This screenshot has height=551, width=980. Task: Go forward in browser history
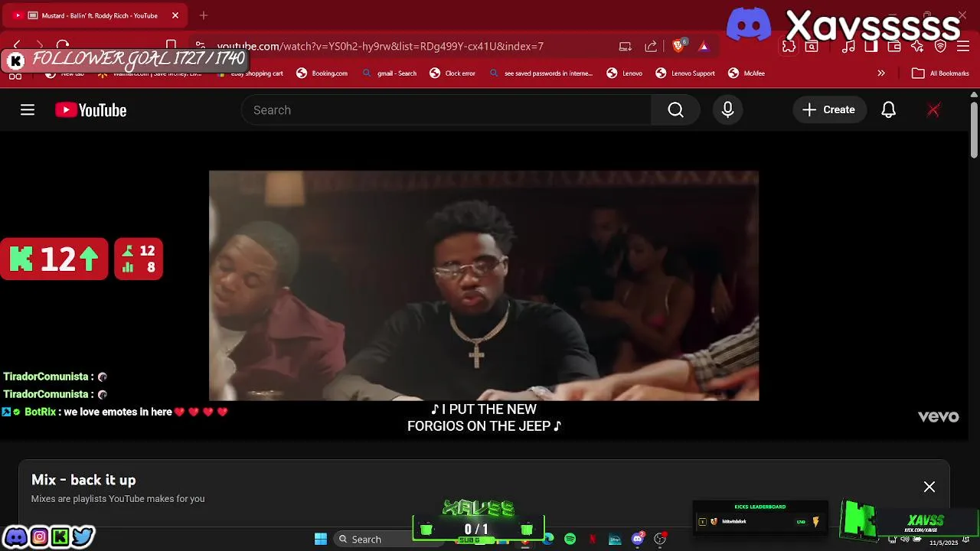pyautogui.click(x=40, y=46)
